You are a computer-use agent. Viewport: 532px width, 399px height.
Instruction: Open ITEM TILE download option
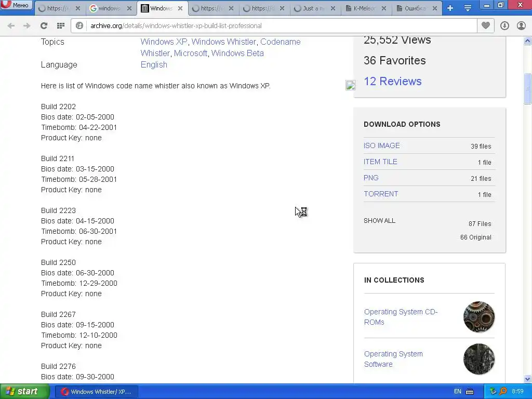point(380,162)
